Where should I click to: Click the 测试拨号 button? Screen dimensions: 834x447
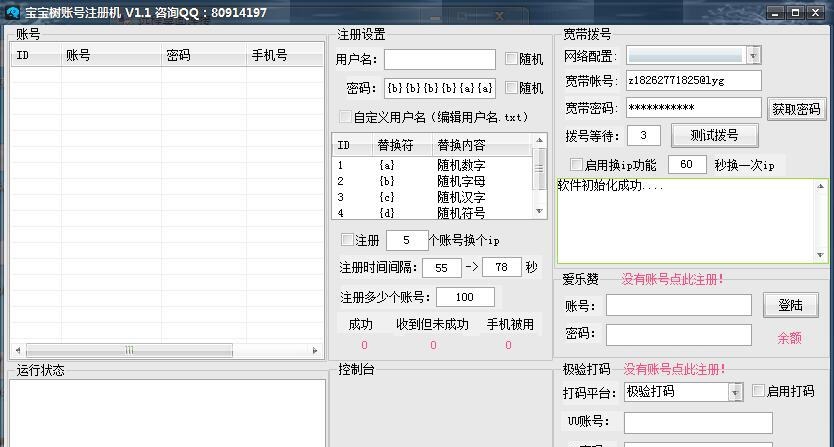[714, 135]
